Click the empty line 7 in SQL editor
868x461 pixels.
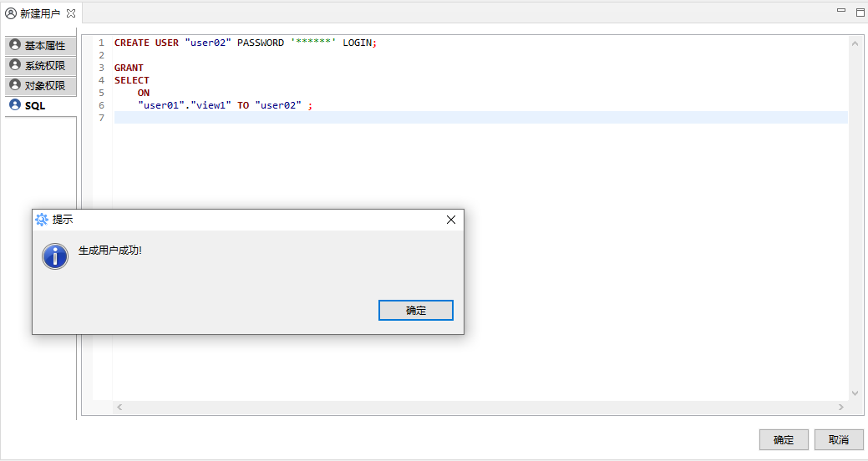[418, 118]
